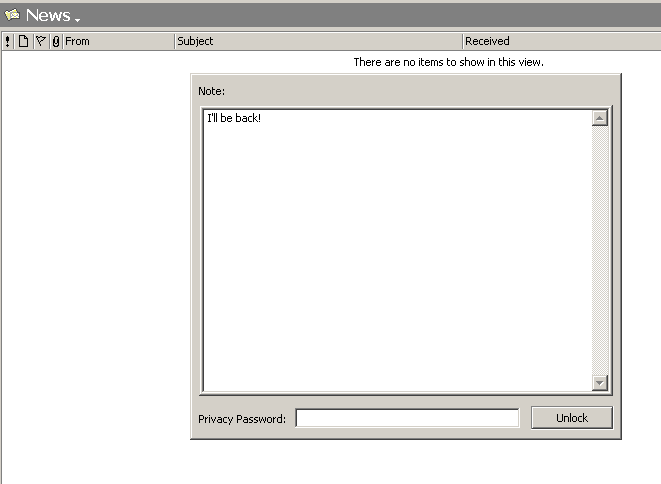Open the News folder dropdown arrow
Image resolution: width=661 pixels, height=484 pixels.
(78, 19)
